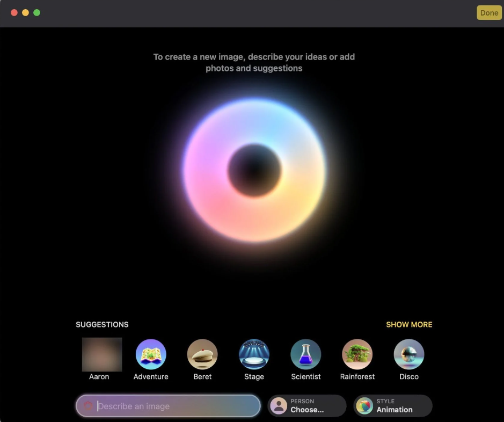The width and height of the screenshot is (504, 422).
Task: Click the swirl icon inside the description field
Action: click(89, 406)
